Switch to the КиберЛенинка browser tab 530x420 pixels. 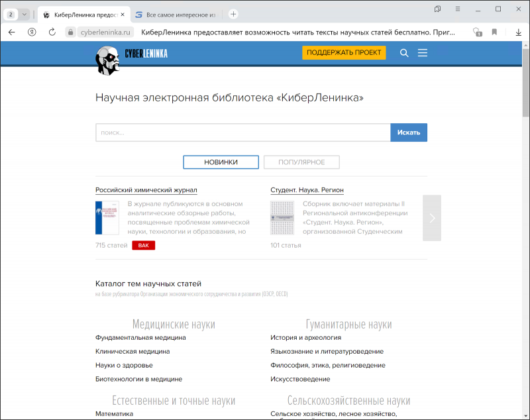pos(84,15)
